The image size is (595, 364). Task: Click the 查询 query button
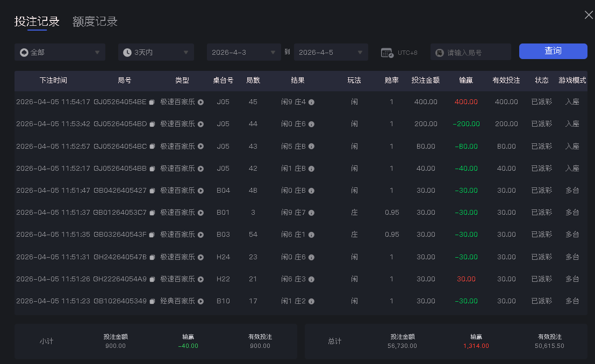(x=553, y=52)
